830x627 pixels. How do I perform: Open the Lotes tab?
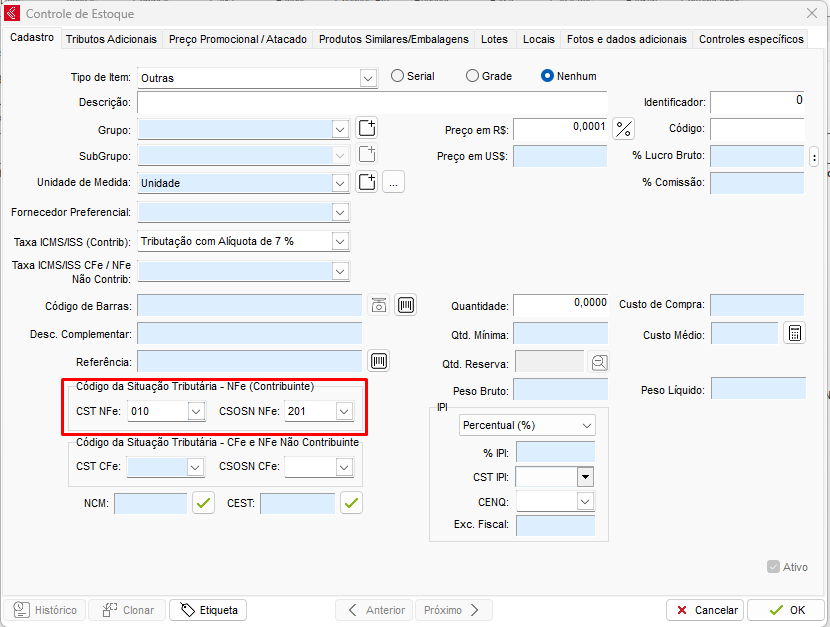coord(494,39)
